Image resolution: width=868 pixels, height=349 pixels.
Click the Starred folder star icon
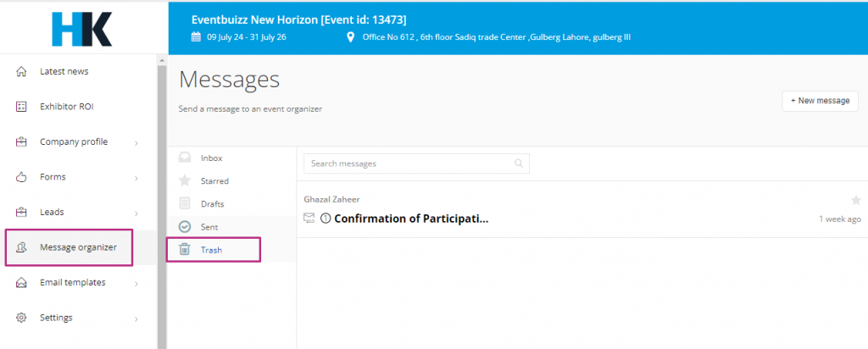pyautogui.click(x=185, y=181)
